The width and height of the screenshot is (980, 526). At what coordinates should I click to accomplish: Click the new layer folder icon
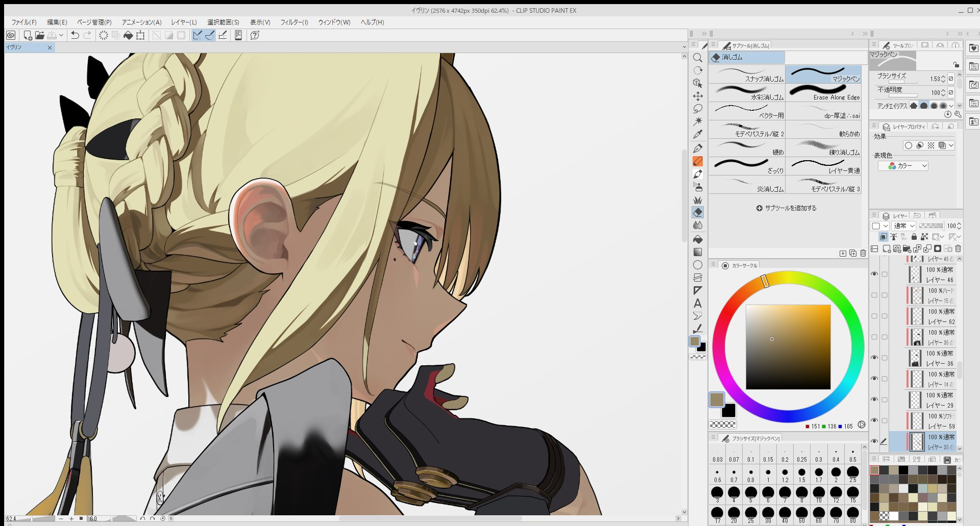pyautogui.click(x=907, y=249)
